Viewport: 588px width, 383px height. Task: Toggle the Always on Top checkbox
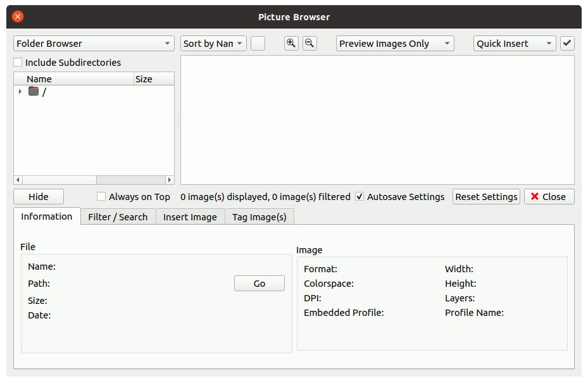101,197
